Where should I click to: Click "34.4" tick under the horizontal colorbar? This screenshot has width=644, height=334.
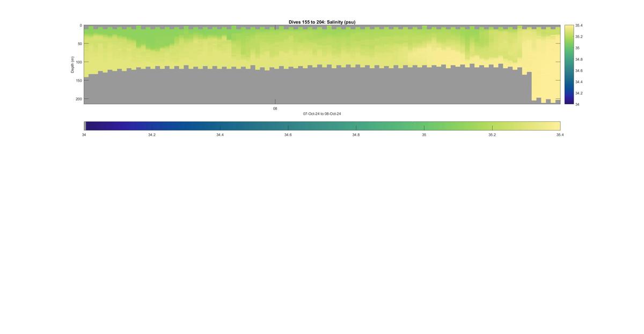tap(220, 135)
